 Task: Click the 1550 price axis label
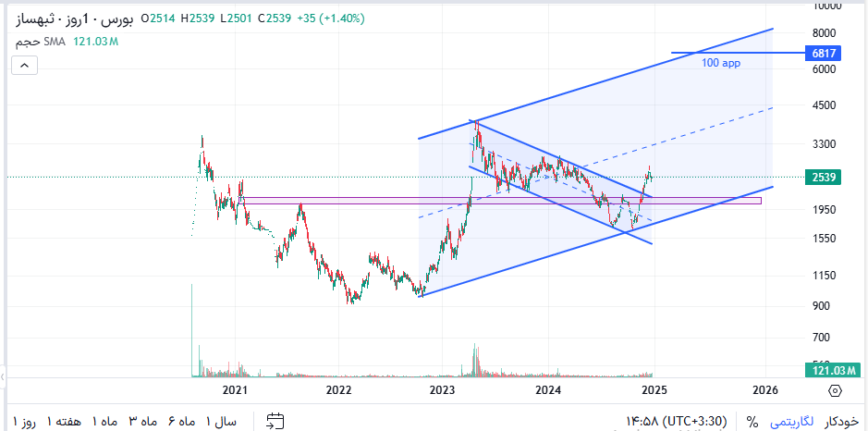(824, 239)
